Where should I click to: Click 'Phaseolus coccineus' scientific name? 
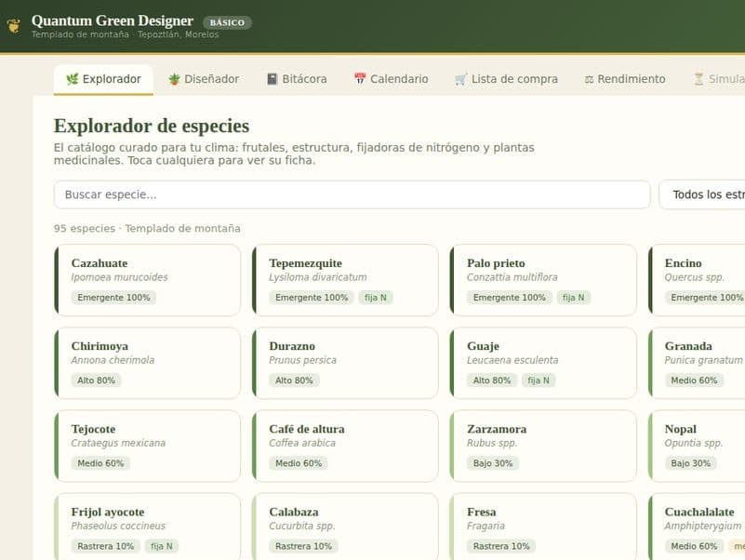coord(118,526)
